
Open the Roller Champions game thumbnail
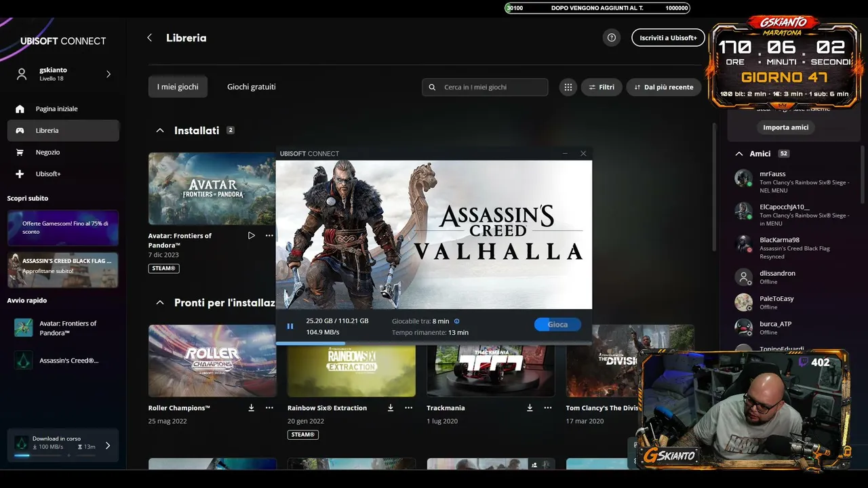point(212,361)
